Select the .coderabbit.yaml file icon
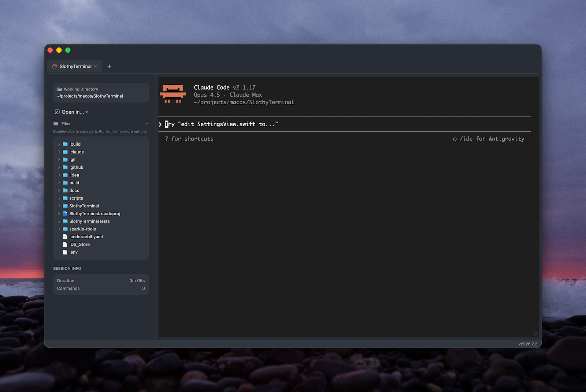This screenshot has height=392, width=586. pyautogui.click(x=65, y=237)
